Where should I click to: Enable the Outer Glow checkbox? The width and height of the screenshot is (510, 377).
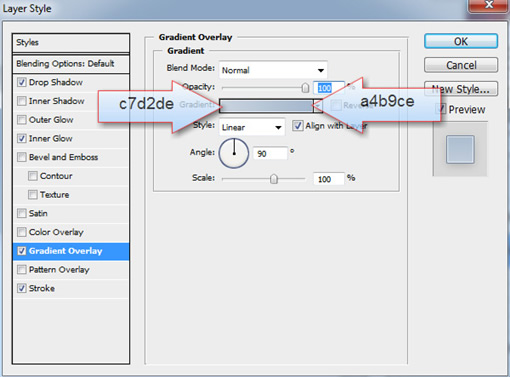tap(22, 120)
